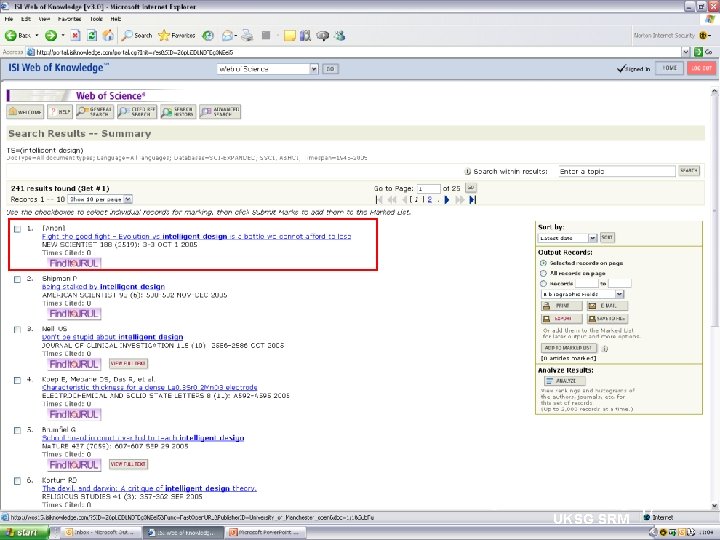Open the Forward button history dropdown arrow
The image size is (720, 540).
pos(63,35)
